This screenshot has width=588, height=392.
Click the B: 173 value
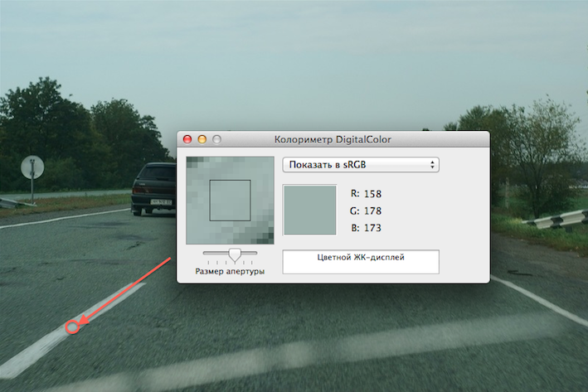pyautogui.click(x=366, y=228)
